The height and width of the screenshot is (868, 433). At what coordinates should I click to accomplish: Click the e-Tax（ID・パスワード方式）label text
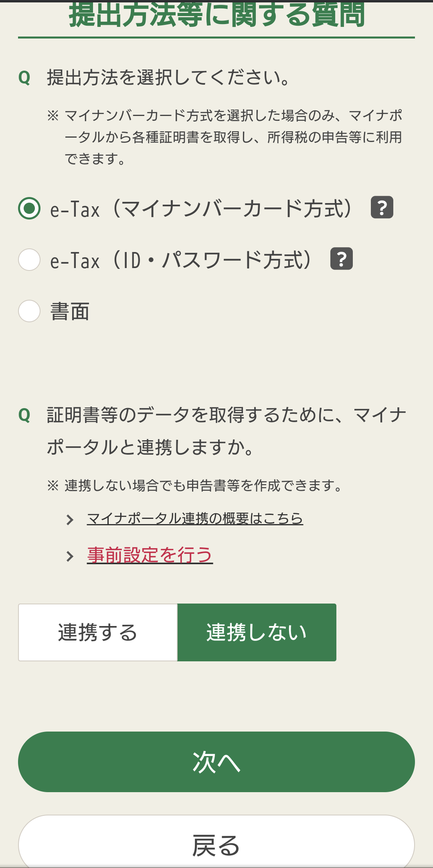(180, 260)
